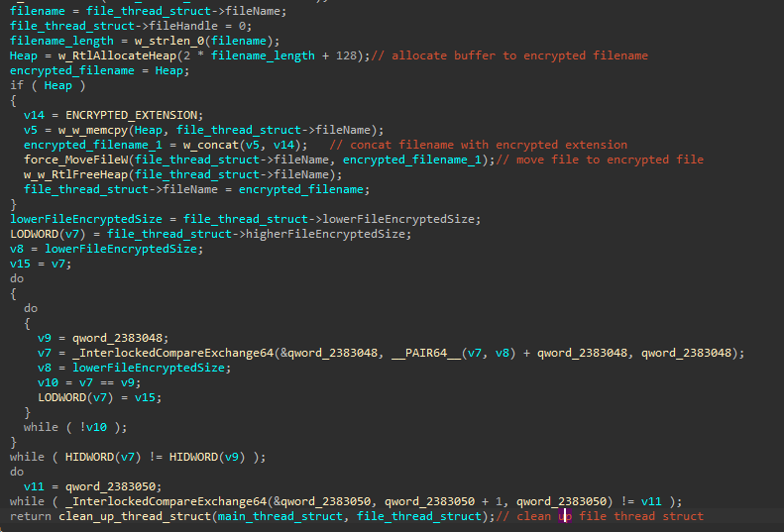Screen dimensions: 784x532
Task: Click the 'allocate buffer to encrypted filename' comment
Action: 519,55
